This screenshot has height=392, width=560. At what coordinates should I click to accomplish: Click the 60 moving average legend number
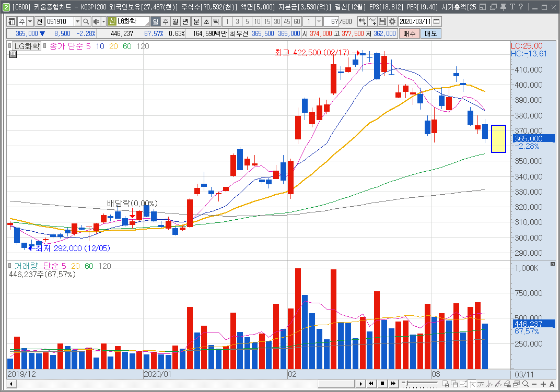[127, 46]
